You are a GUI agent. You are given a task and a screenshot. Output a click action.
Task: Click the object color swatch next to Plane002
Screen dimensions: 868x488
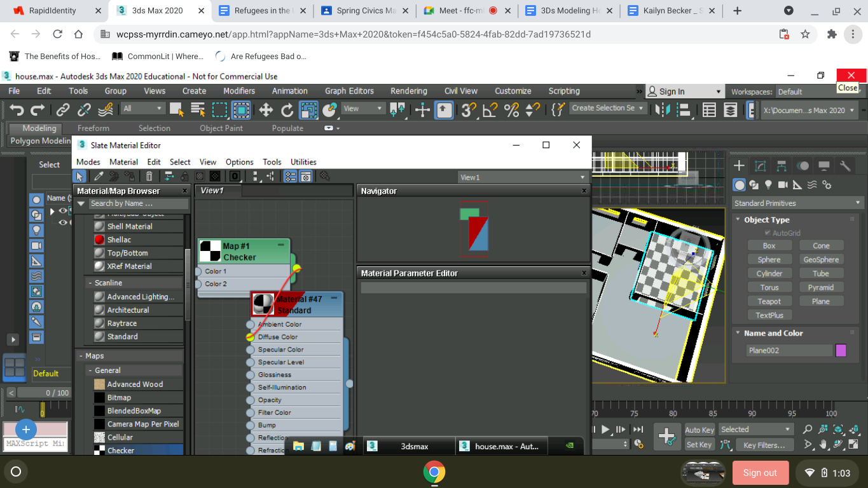pyautogui.click(x=840, y=350)
